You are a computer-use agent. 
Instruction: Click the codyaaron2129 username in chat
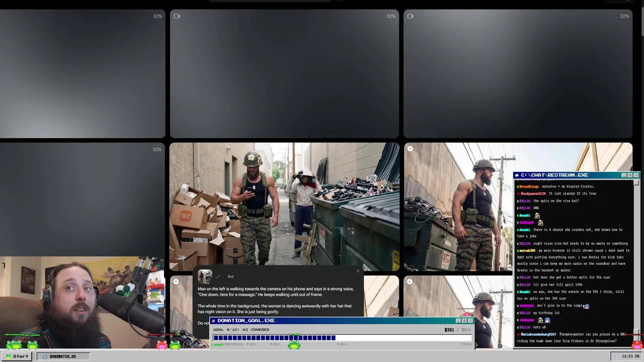[533, 194]
